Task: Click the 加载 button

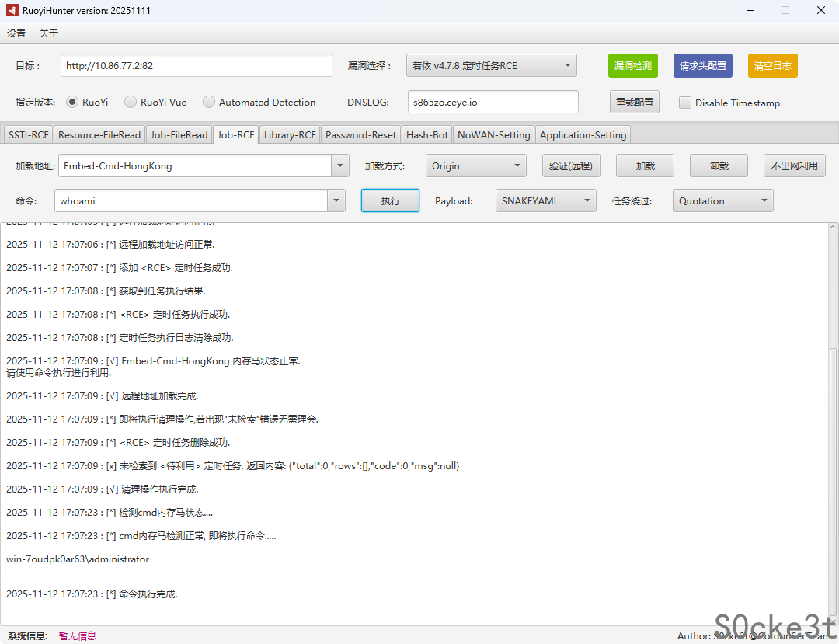Action: pos(646,165)
